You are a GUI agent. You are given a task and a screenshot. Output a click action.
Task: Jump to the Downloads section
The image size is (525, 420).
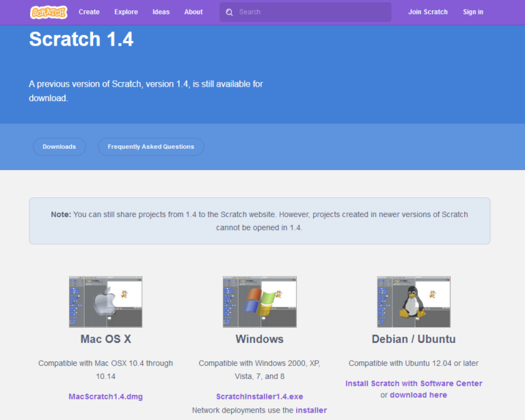coord(59,147)
